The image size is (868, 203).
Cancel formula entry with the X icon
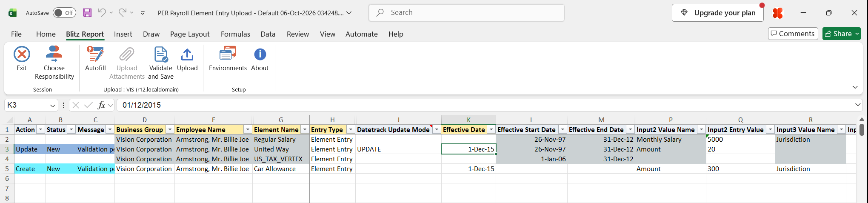tap(76, 105)
